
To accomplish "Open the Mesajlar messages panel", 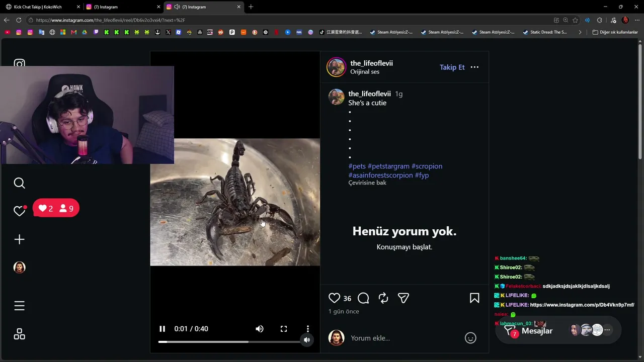I will coord(537,331).
